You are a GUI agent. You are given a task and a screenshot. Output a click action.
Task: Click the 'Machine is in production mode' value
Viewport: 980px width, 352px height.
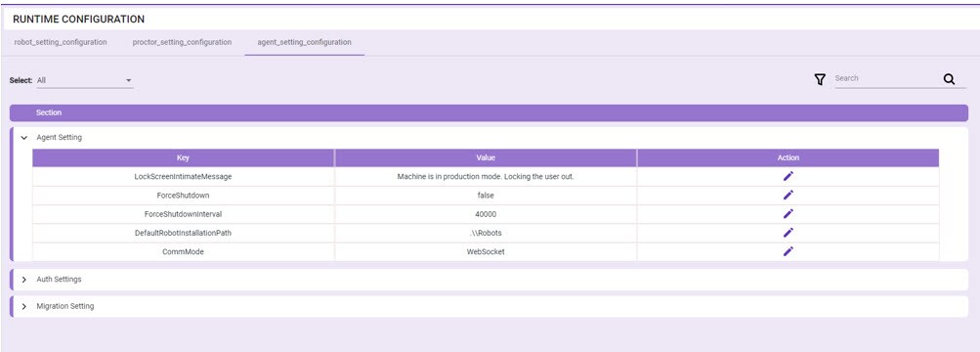(x=486, y=177)
